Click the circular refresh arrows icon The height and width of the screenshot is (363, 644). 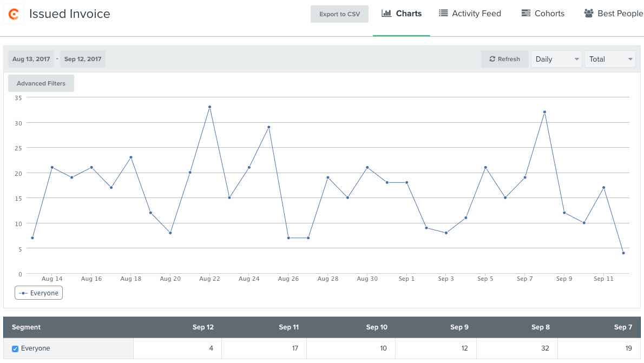tap(491, 59)
